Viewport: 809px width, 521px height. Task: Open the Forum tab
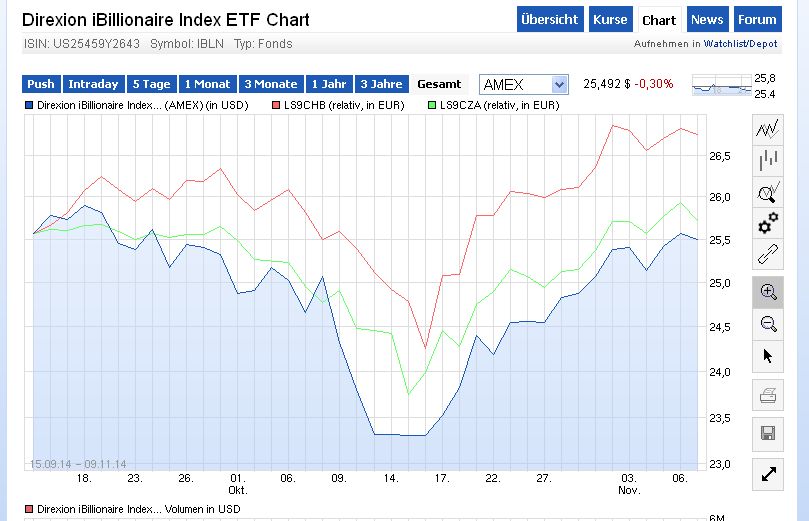757,20
